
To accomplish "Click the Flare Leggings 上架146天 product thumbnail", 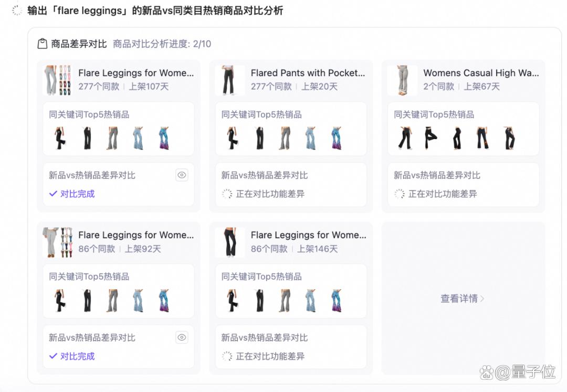I will [229, 242].
